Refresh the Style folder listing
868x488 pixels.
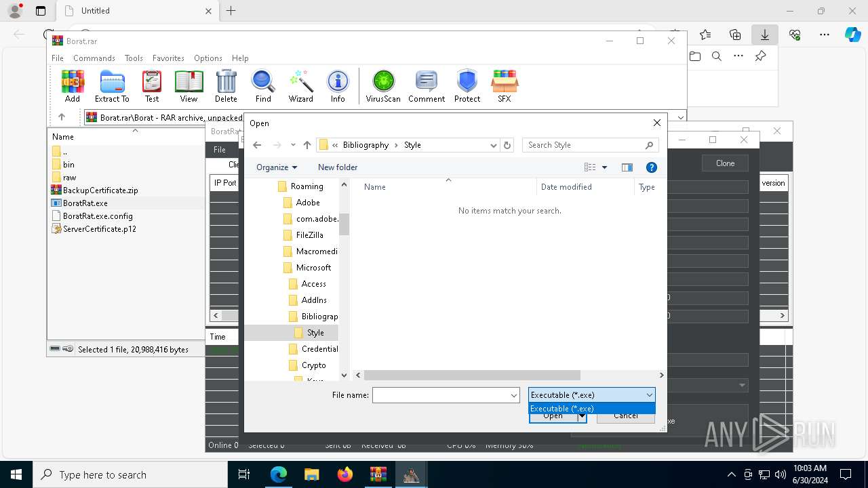click(x=507, y=145)
